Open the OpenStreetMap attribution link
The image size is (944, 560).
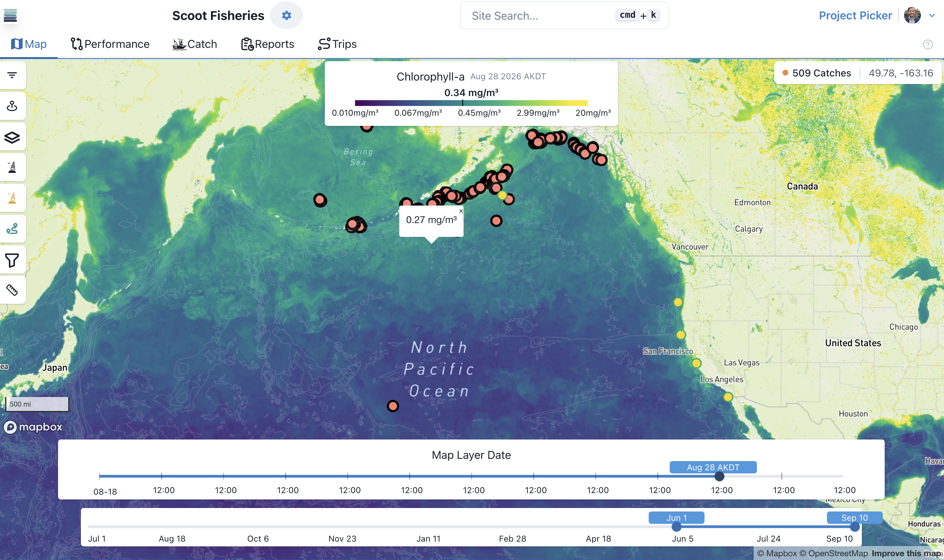point(833,553)
